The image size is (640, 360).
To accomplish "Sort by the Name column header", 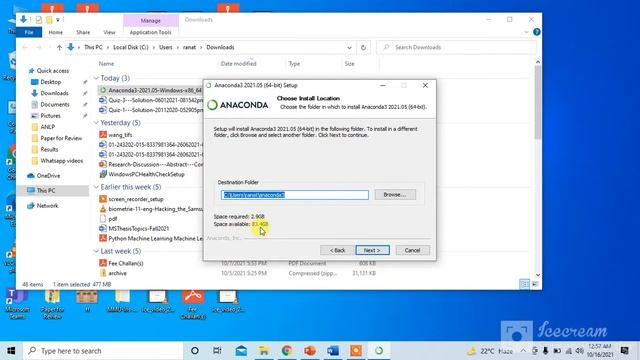I will [106, 64].
